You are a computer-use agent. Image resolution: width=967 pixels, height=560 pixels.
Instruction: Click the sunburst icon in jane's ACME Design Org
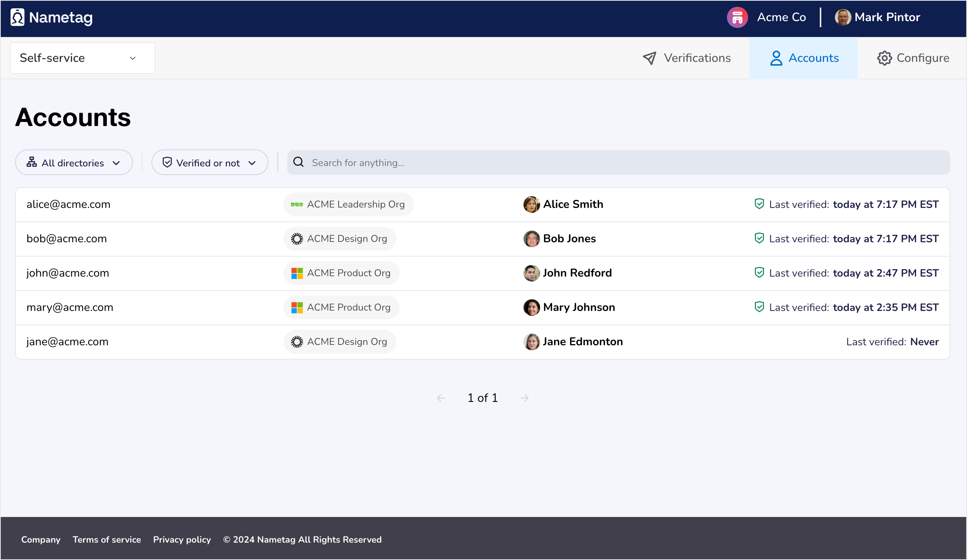pos(297,342)
